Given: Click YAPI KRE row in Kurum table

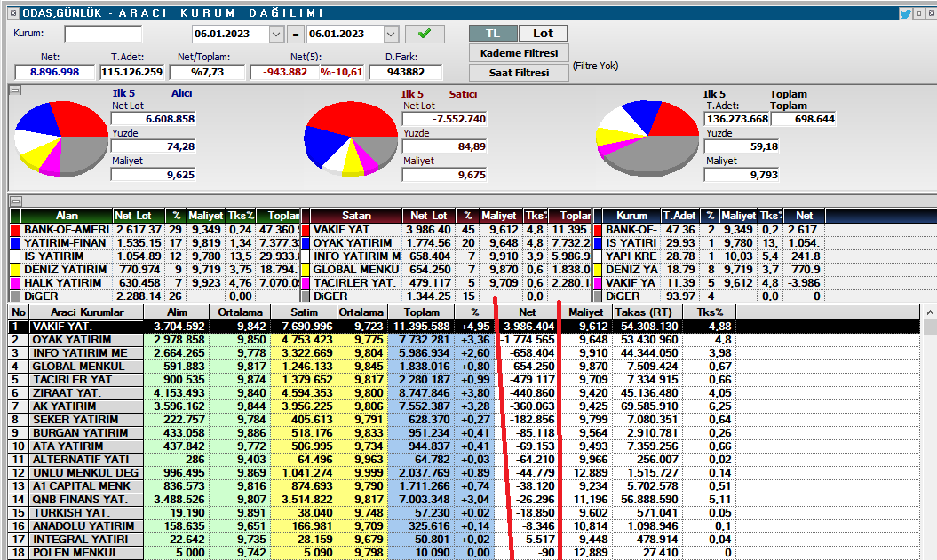Looking at the screenshot, I should (x=631, y=256).
